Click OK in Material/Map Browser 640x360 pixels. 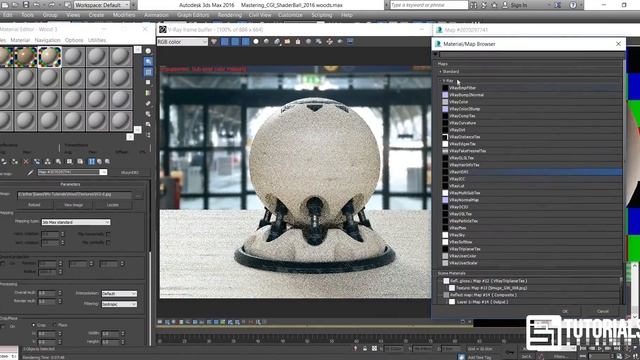coord(565,311)
